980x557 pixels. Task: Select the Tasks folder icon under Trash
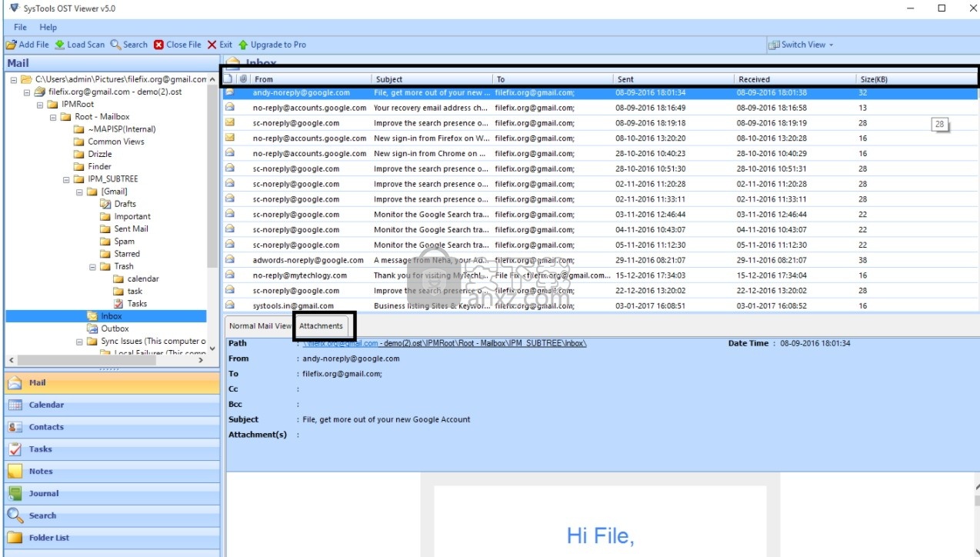[x=118, y=303]
